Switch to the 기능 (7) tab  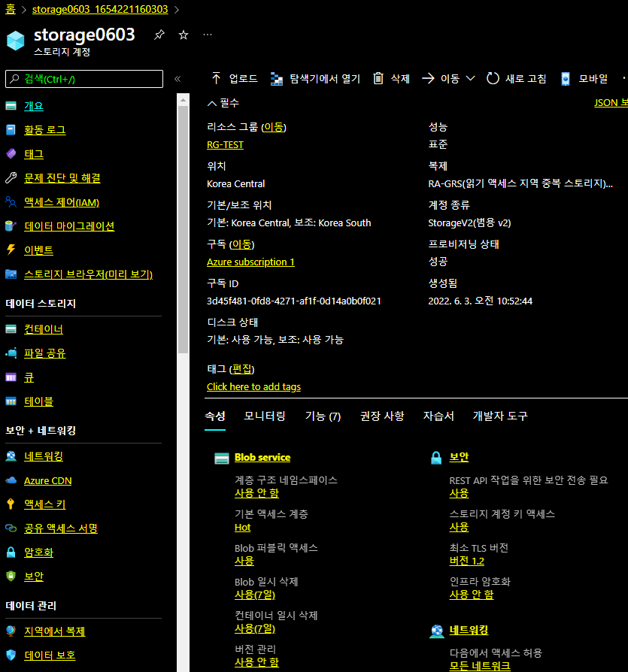[323, 416]
